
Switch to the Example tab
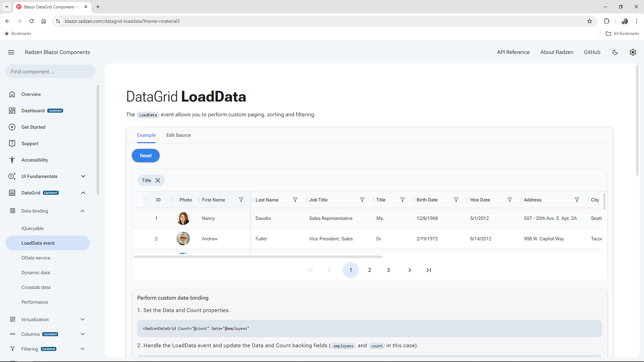(x=146, y=135)
